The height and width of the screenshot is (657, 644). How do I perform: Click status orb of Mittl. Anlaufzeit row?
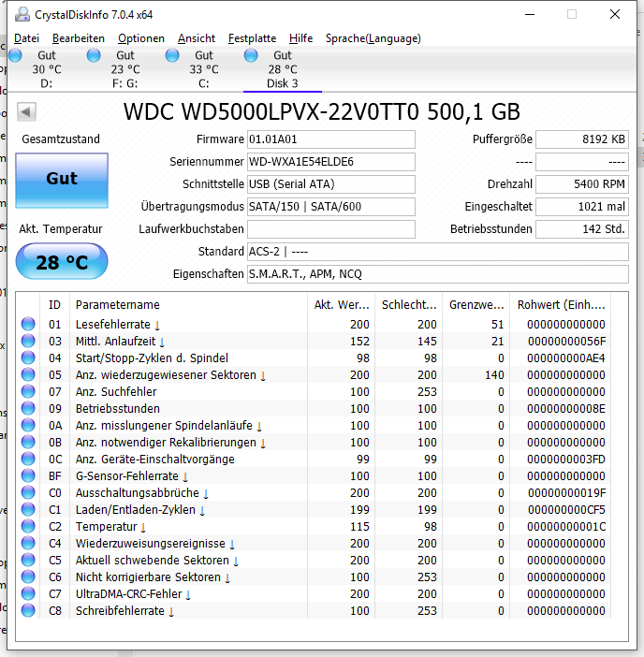coord(28,341)
